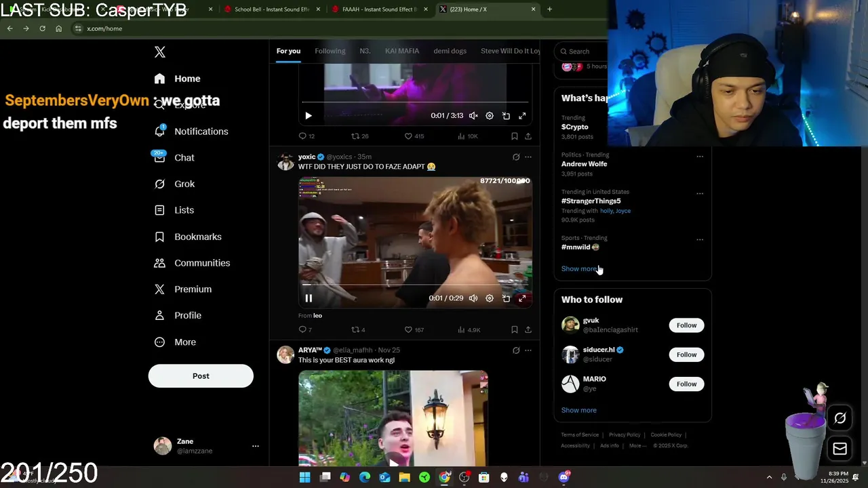This screenshot has width=868, height=488.
Task: Bookmark the yoxic post
Action: click(x=515, y=330)
